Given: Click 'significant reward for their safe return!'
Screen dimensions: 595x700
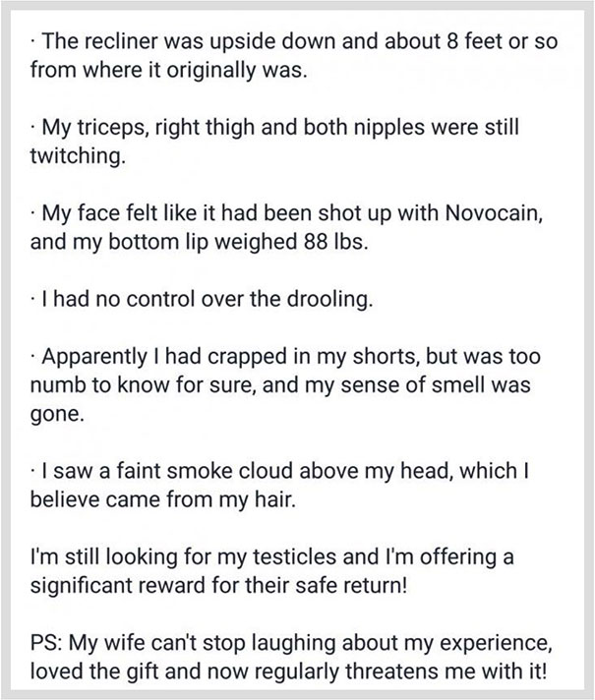Looking at the screenshot, I should (x=219, y=585).
